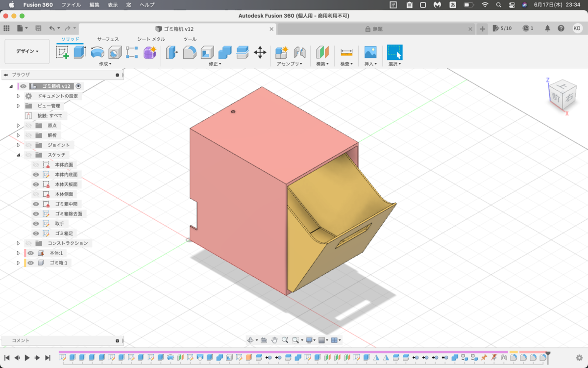The height and width of the screenshot is (368, 588).
Task: Toggle visibility of 本体底面 sketch
Action: tap(36, 165)
